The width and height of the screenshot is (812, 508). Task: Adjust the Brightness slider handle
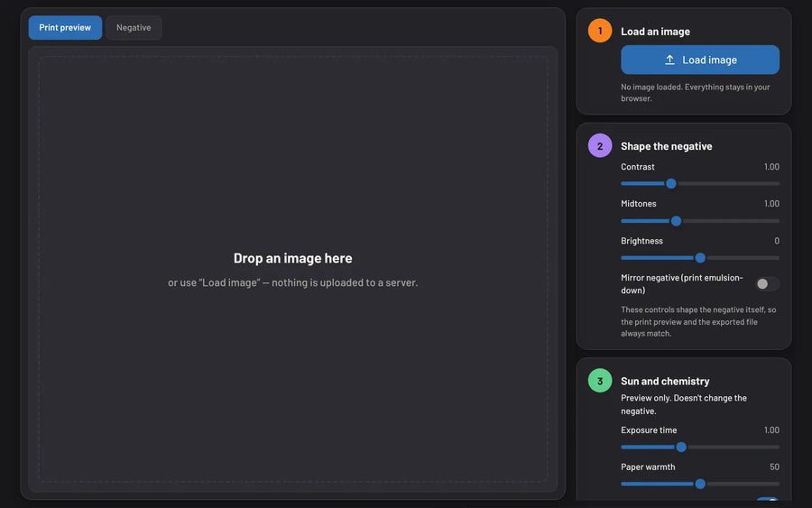(x=700, y=258)
